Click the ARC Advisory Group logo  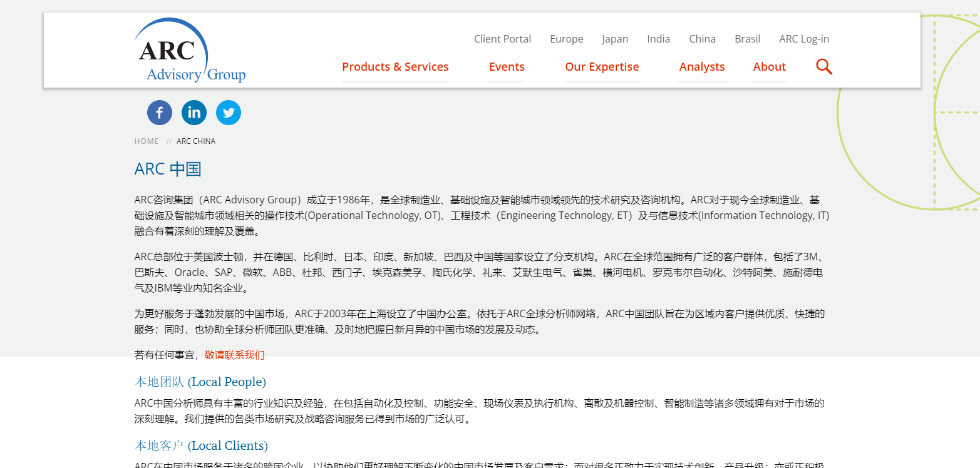[x=190, y=50]
